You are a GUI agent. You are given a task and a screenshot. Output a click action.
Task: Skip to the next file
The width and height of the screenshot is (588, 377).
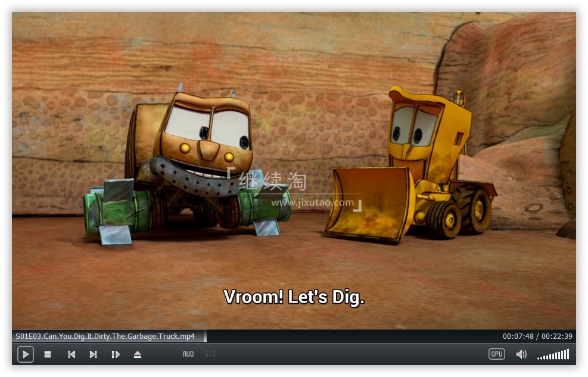pyautogui.click(x=93, y=354)
